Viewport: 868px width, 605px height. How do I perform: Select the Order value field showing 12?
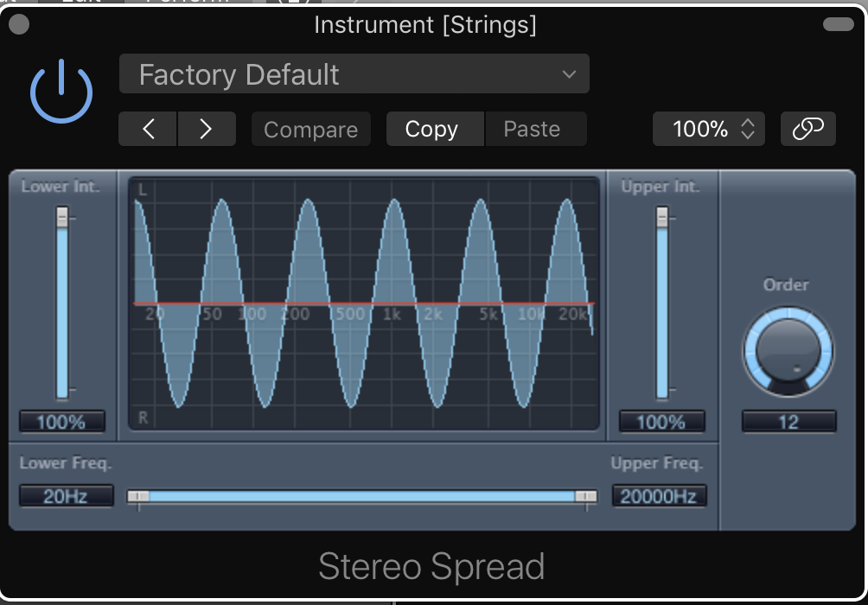[x=788, y=423]
